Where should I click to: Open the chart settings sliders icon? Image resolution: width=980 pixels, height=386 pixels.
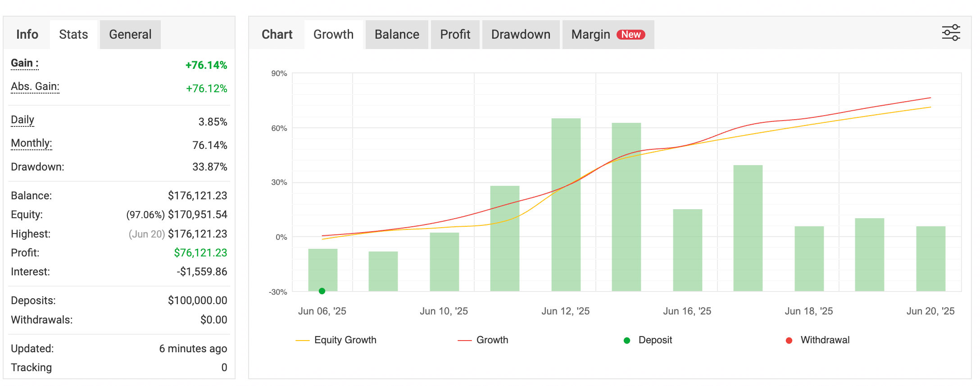coord(951,33)
